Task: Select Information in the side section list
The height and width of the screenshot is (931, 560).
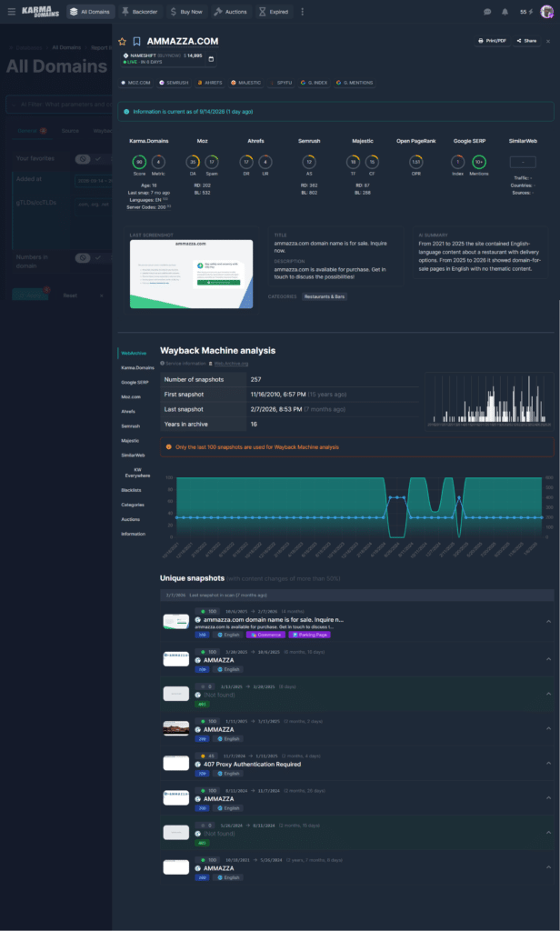Action: [133, 534]
